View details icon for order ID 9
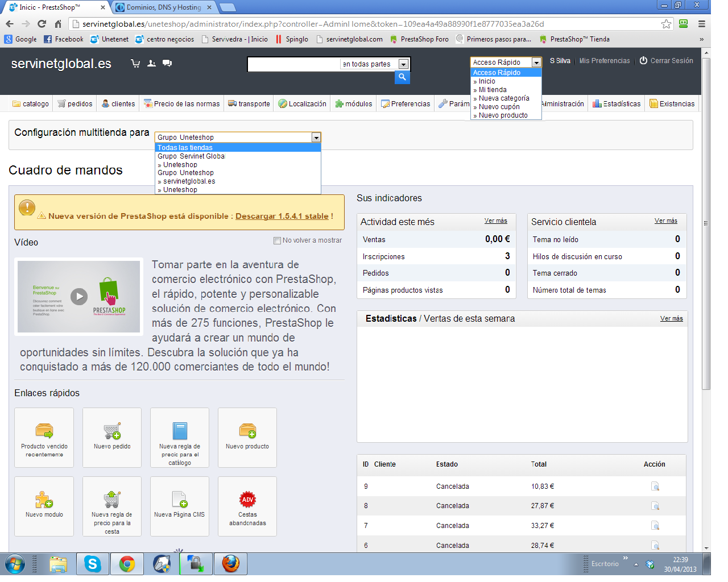This screenshot has height=582, width=728. [655, 487]
